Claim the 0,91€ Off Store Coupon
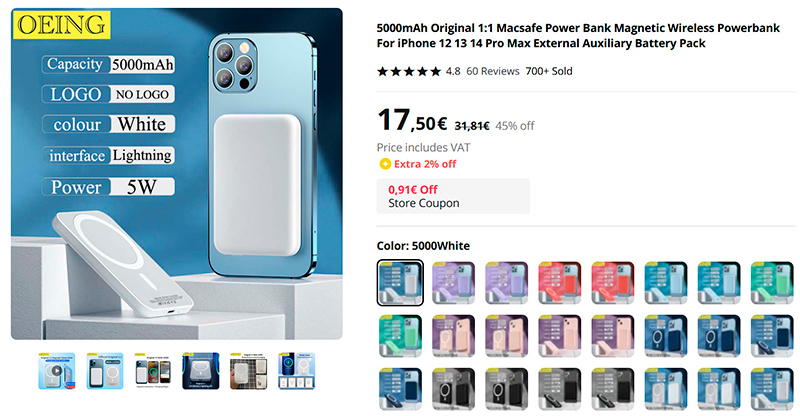This screenshot has height=416, width=800. 453,196
